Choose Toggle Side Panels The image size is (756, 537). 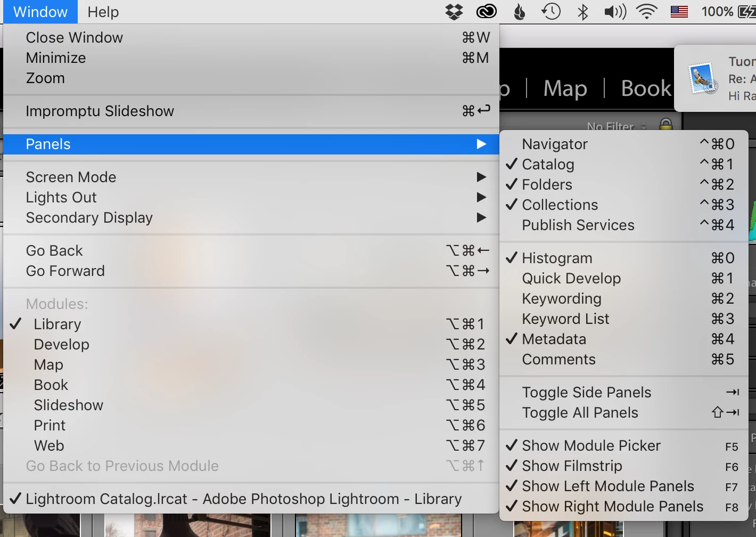[x=624, y=392]
